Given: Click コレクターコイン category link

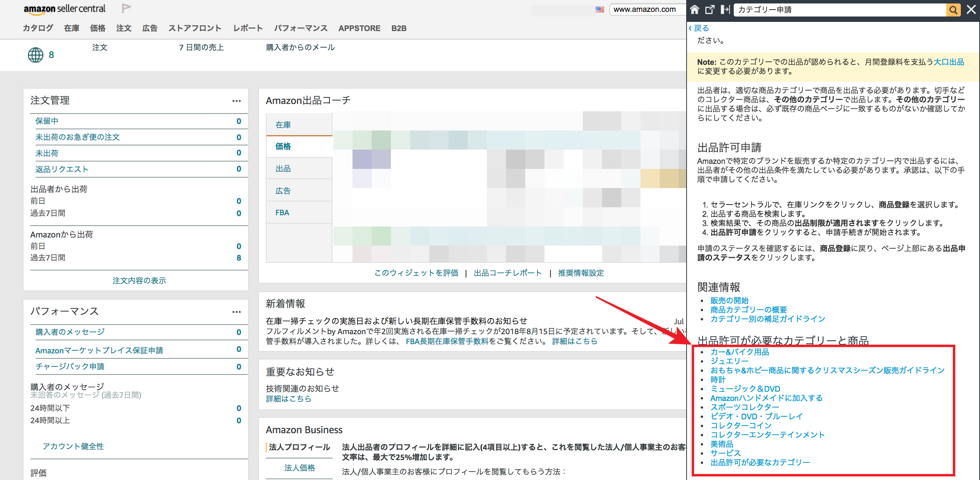Looking at the screenshot, I should [x=741, y=426].
